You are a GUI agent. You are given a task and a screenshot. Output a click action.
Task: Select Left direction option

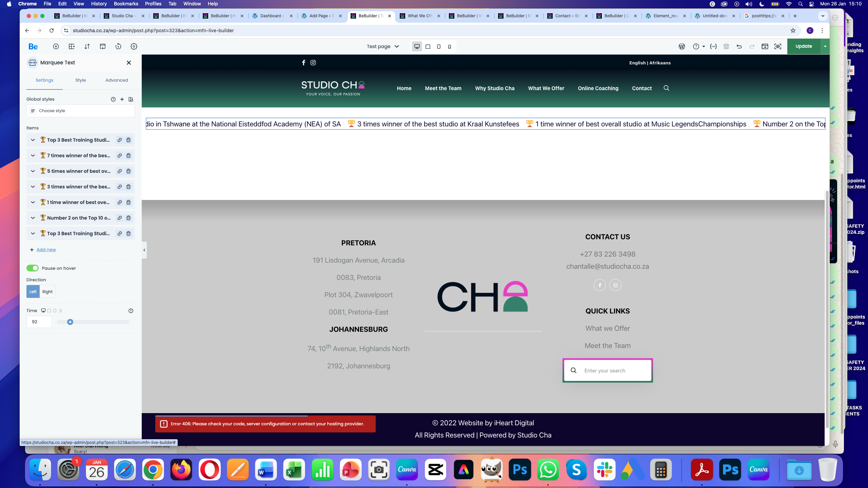[33, 291]
